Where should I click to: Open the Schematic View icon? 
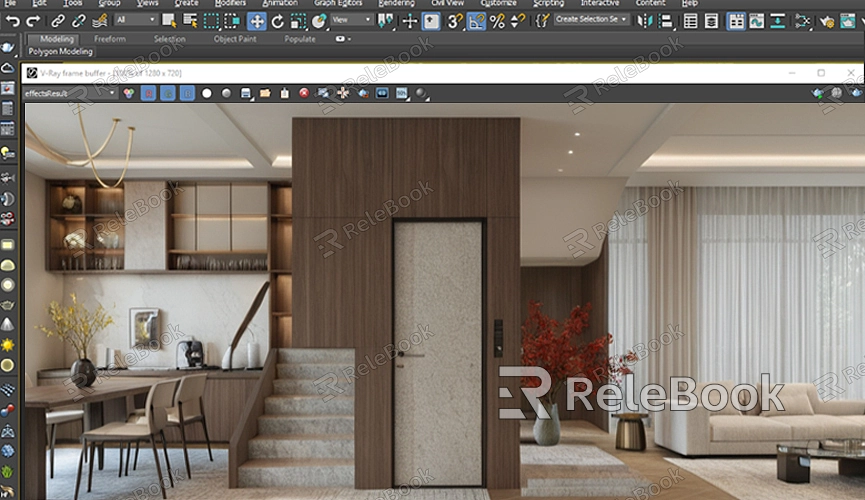[778, 22]
